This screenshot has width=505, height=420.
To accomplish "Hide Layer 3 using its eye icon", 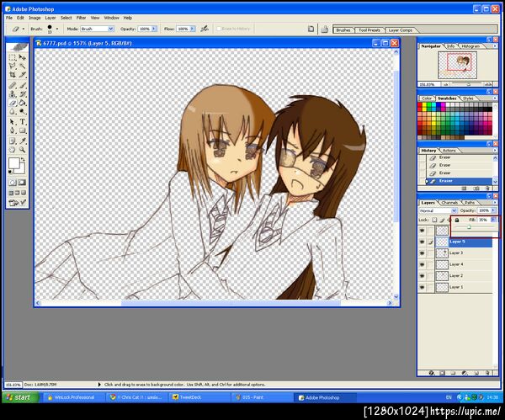I will click(422, 253).
